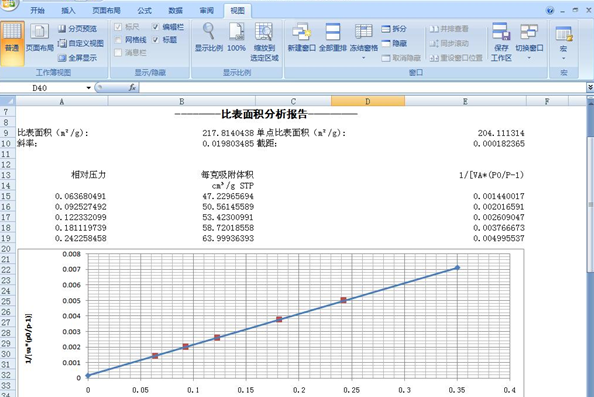Viewport: 594px width, 397px height.
Task: Open the 显示比例 zoom magnifier
Action: click(209, 37)
